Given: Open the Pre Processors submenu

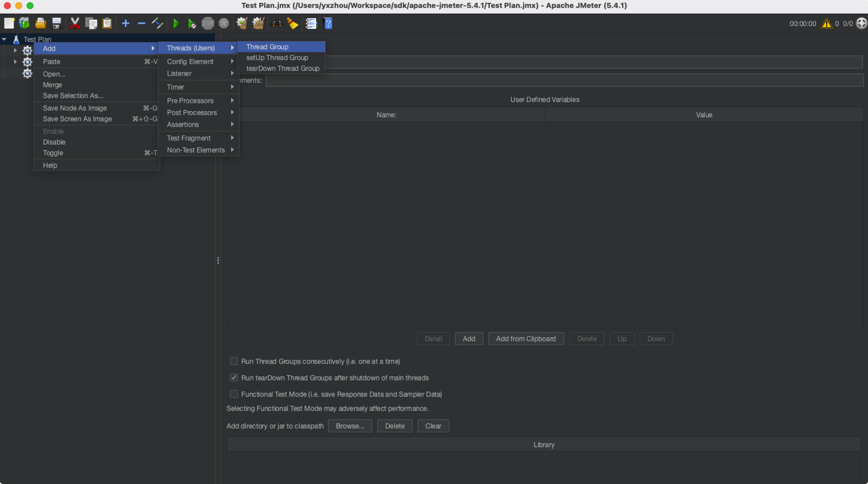Looking at the screenshot, I should pyautogui.click(x=199, y=100).
